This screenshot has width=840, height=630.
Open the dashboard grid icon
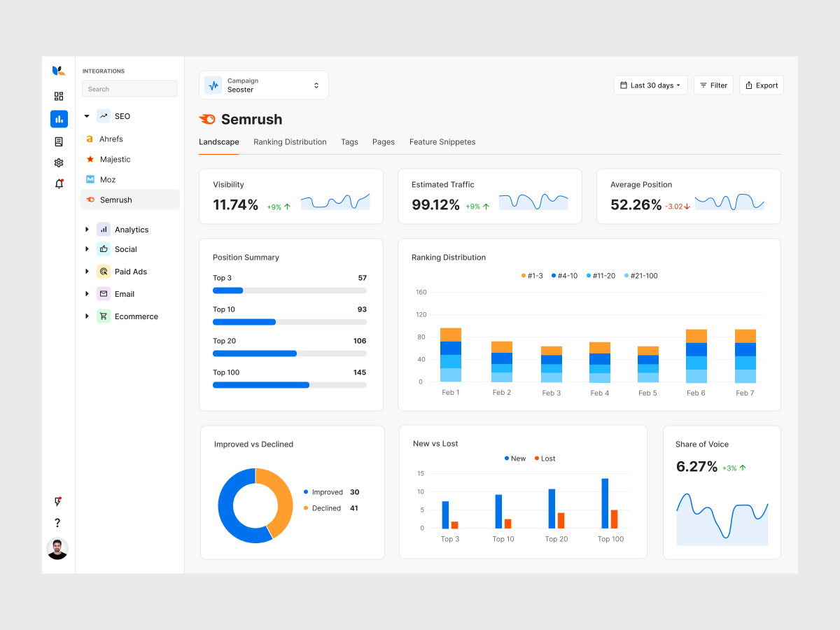59,97
